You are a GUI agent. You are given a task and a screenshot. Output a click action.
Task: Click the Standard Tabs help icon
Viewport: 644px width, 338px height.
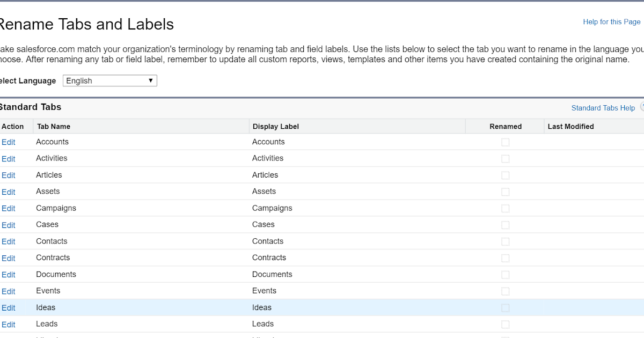[642, 107]
